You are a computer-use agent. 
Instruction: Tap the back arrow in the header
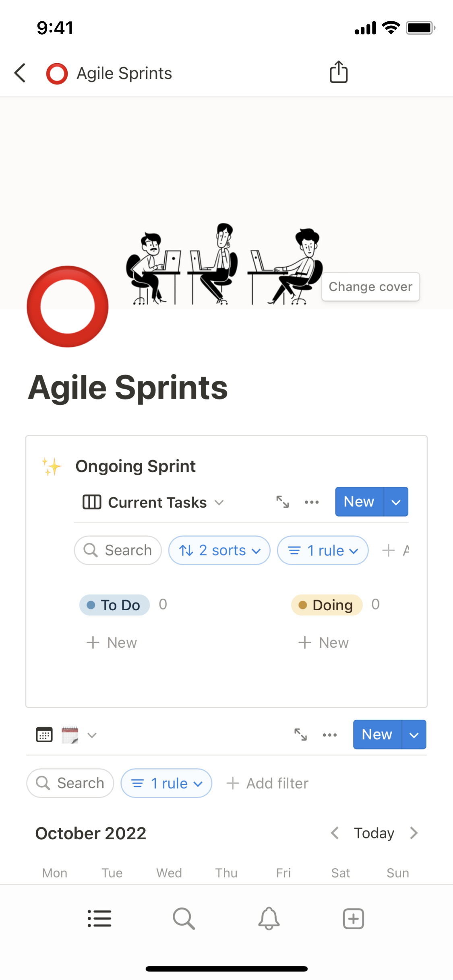pos(20,73)
